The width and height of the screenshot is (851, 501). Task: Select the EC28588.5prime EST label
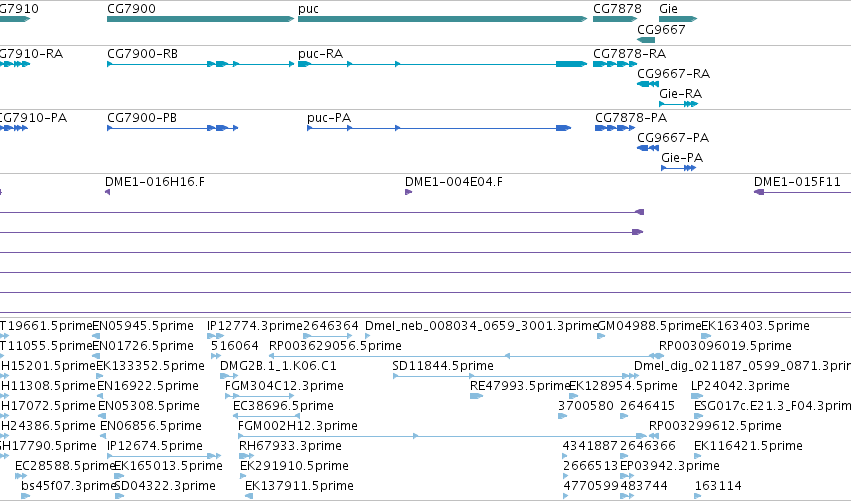[x=65, y=466]
